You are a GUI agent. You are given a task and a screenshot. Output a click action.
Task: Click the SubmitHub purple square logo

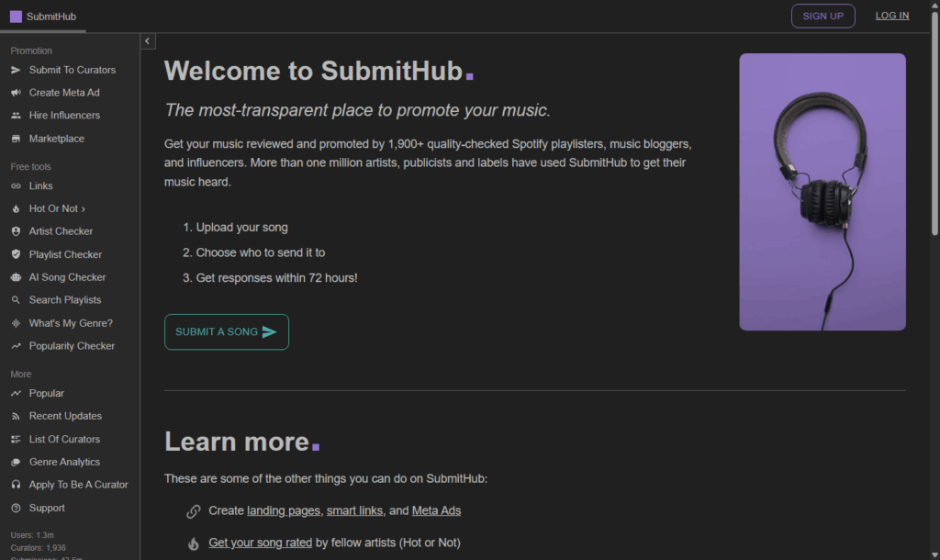[16, 17]
